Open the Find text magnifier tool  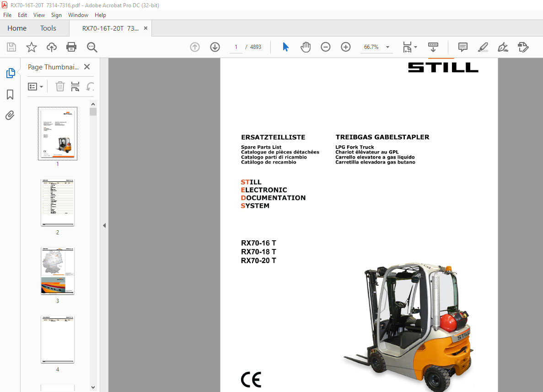pos(92,47)
